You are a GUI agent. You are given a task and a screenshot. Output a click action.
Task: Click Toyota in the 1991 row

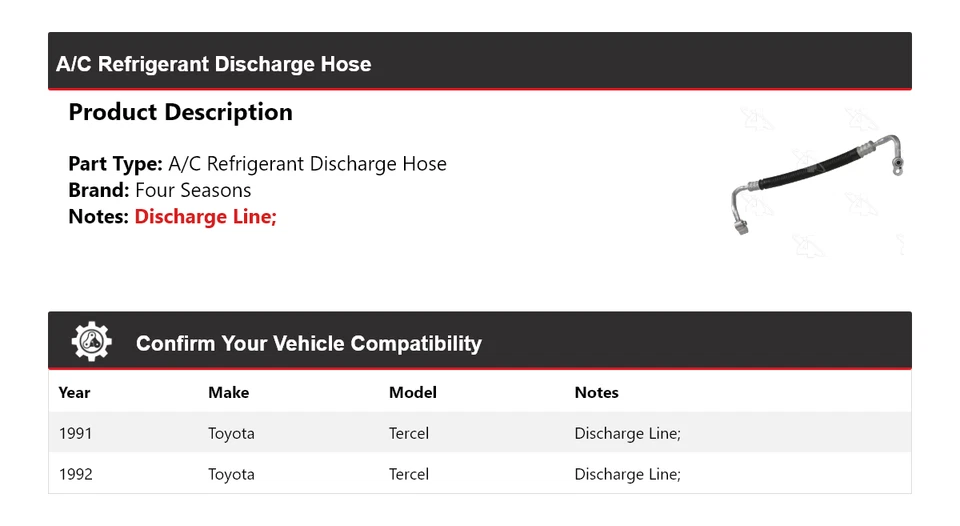point(231,433)
